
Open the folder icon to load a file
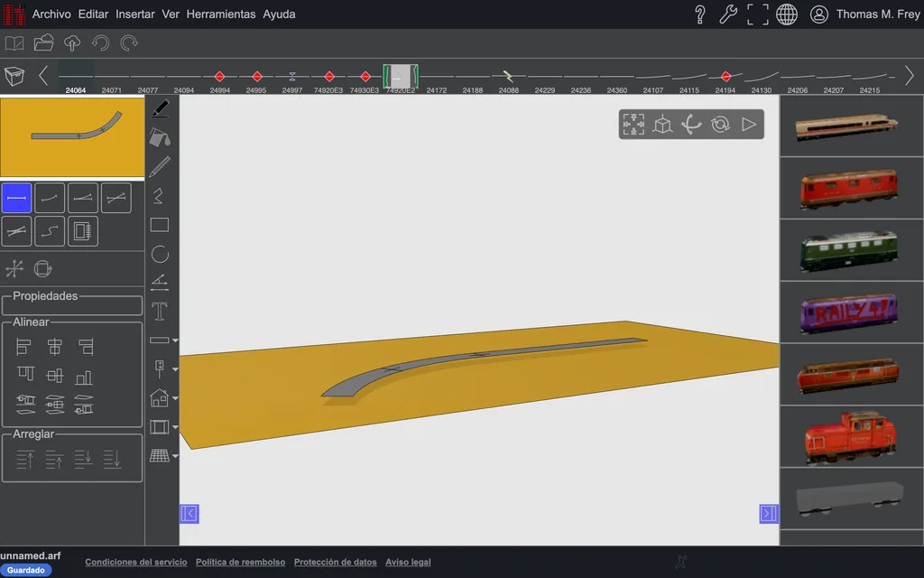(x=43, y=43)
